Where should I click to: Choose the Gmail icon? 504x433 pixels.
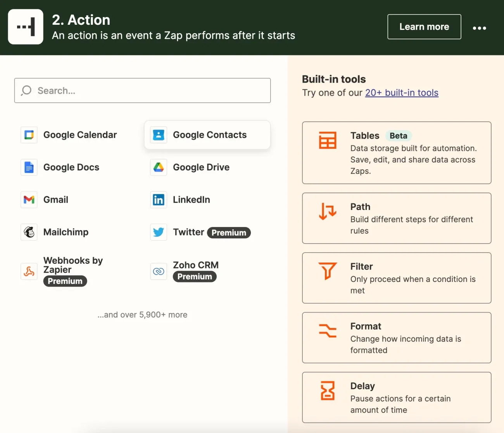pos(29,200)
